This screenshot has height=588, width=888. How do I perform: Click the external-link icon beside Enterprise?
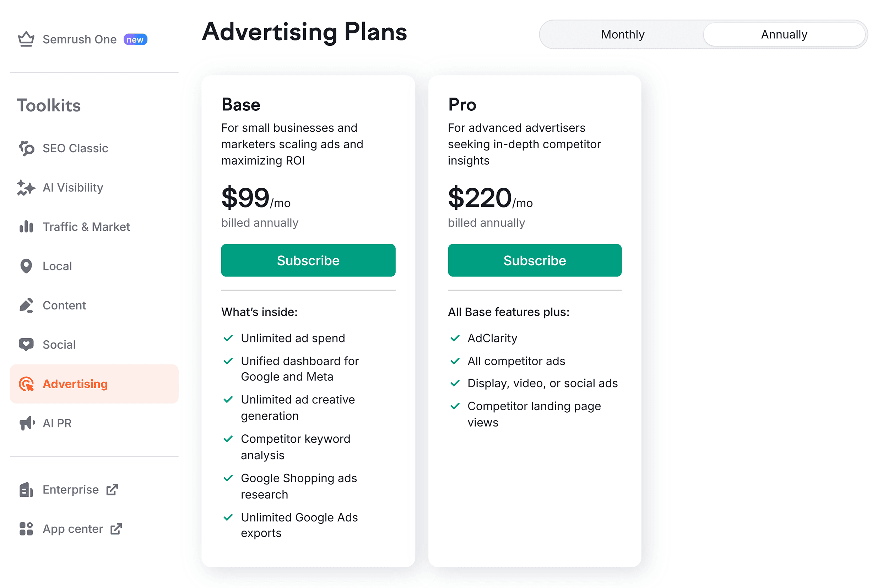[x=112, y=489]
